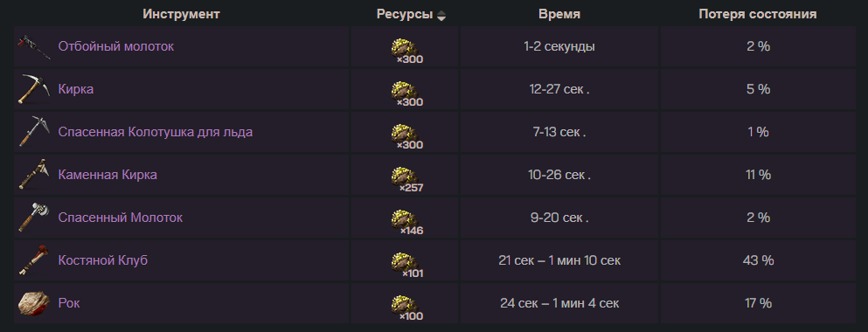Select the rock icon beside Рок
The image size is (868, 332).
point(35,303)
